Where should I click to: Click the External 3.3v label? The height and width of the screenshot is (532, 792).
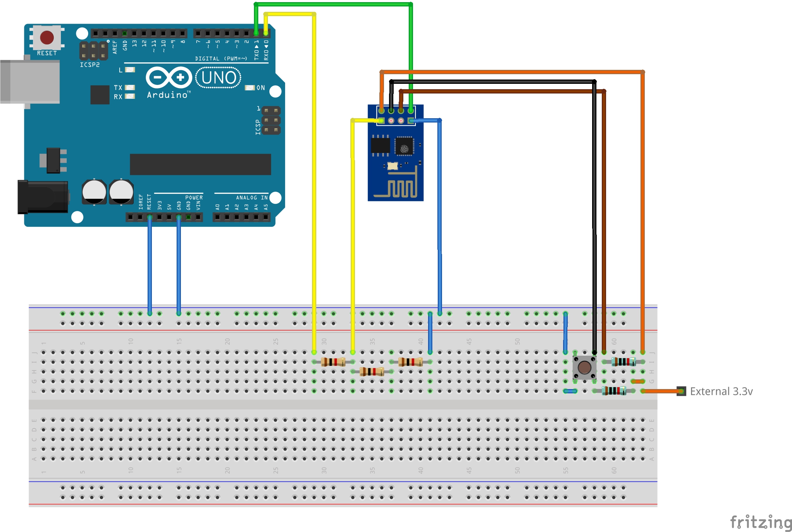[721, 391]
